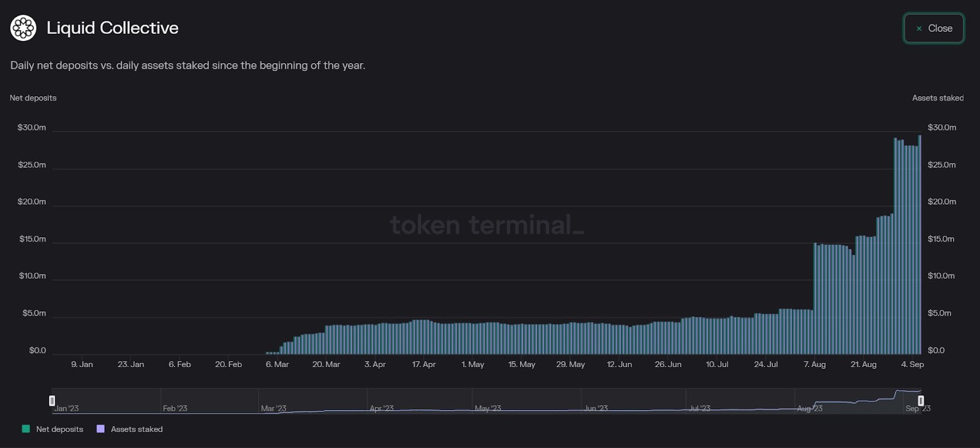Toggle the Net deposits legend series
This screenshot has height=448, width=980.
53,429
